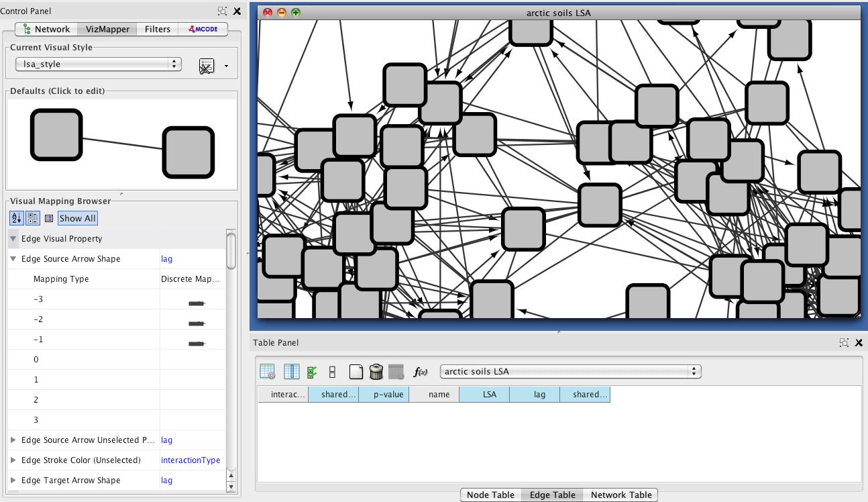Screen dimensions: 868x502
Task: Toggle the Show All button
Action: click(x=78, y=218)
